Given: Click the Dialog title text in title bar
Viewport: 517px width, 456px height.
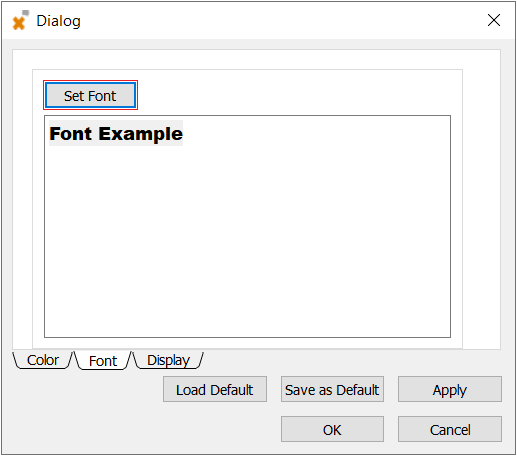Looking at the screenshot, I should (x=58, y=21).
